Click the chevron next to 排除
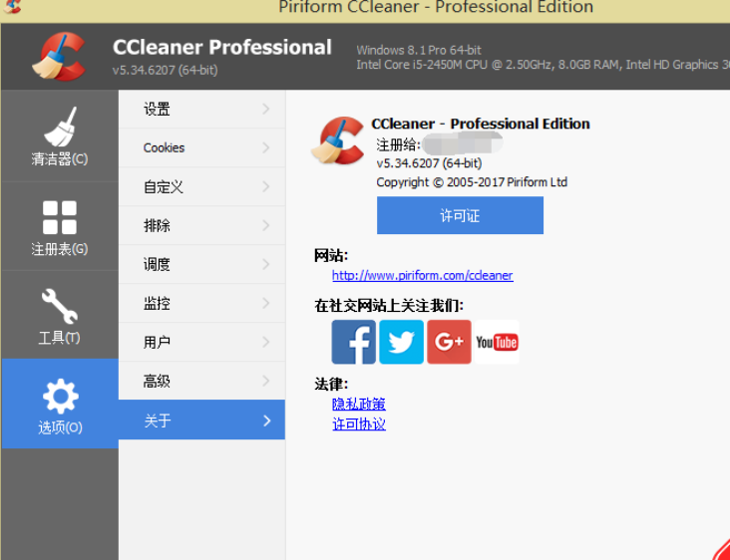This screenshot has width=730, height=560. point(266,225)
